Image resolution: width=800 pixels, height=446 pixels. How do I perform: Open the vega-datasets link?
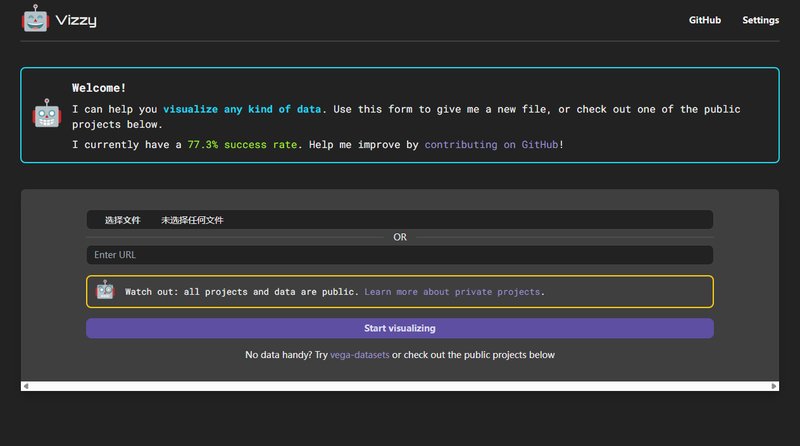[359, 355]
